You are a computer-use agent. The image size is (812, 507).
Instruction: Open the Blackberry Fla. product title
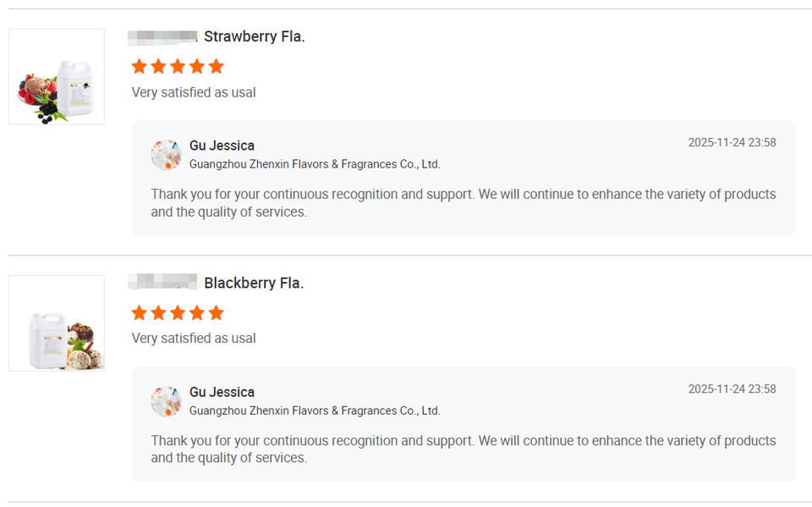253,283
